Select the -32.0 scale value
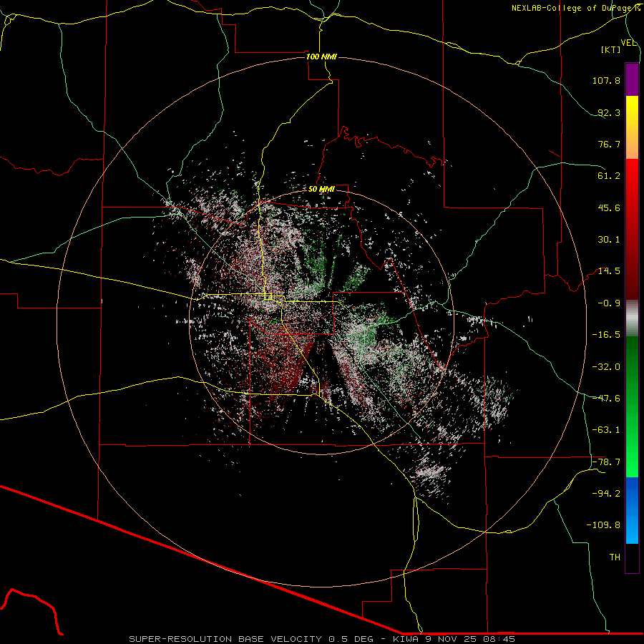Screen dimensions: 644x644 [x=606, y=367]
